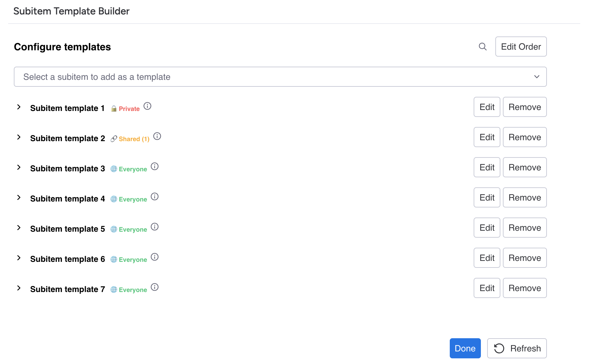Open the search magnifier icon
589x364 pixels.
483,47
